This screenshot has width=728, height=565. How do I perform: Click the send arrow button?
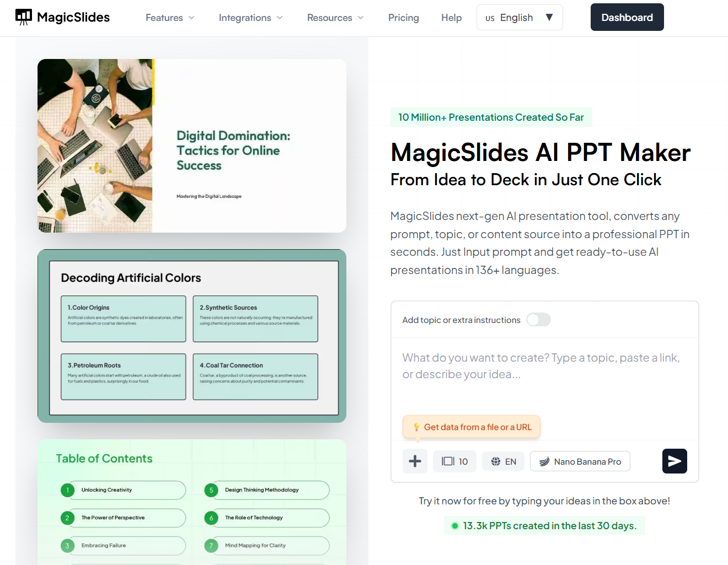[x=675, y=461]
